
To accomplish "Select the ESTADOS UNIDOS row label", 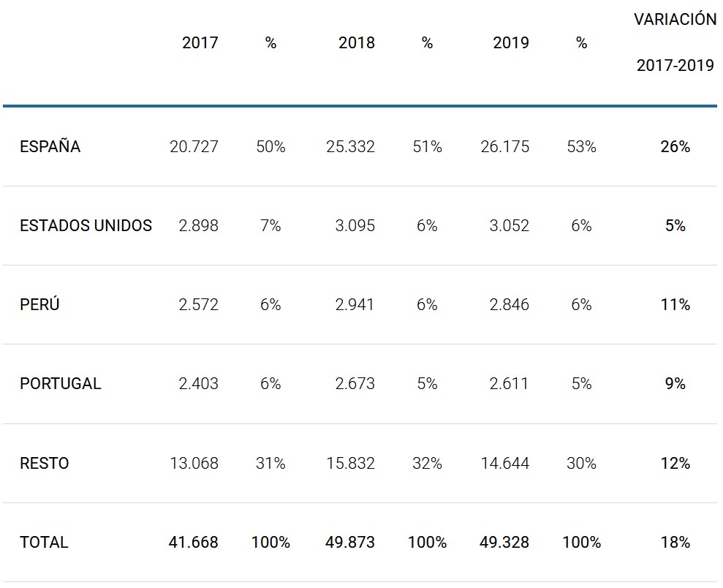I will coord(86,226).
